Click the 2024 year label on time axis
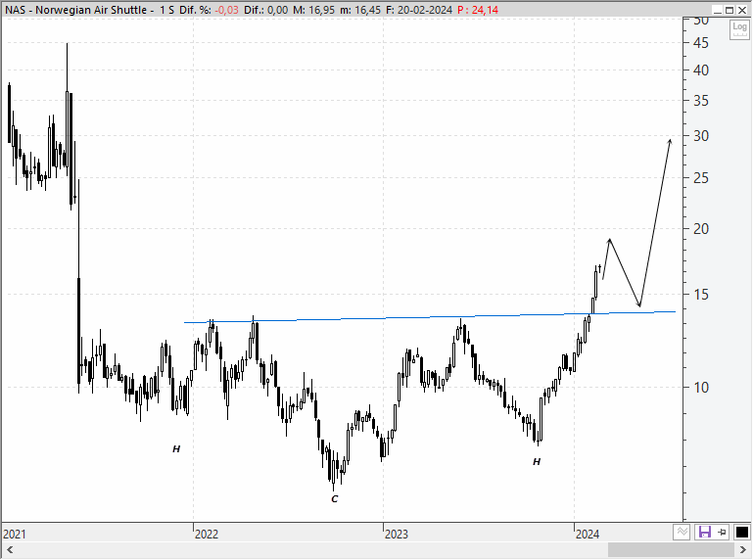 (x=588, y=535)
